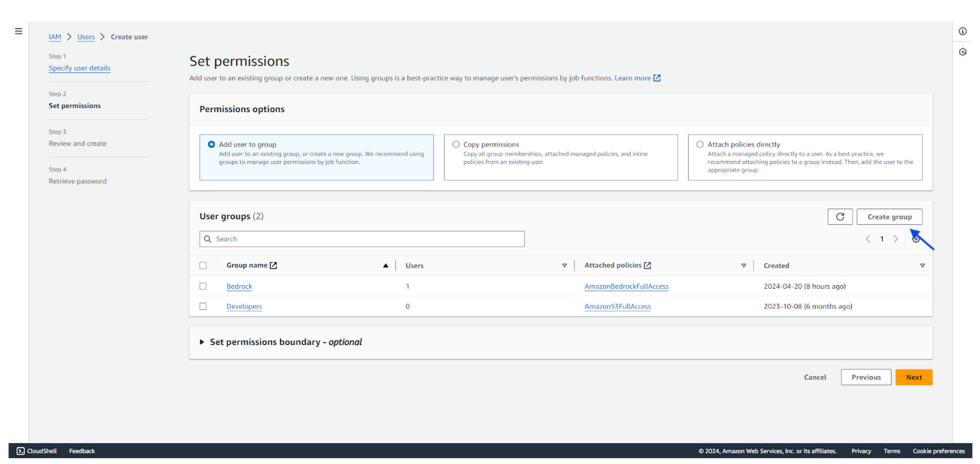Sort by the Users column arrow
The image size is (980, 464).
point(564,266)
